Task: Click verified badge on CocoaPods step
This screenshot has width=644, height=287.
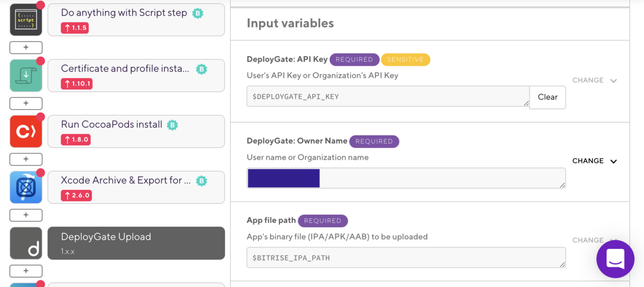Action: coord(172,125)
